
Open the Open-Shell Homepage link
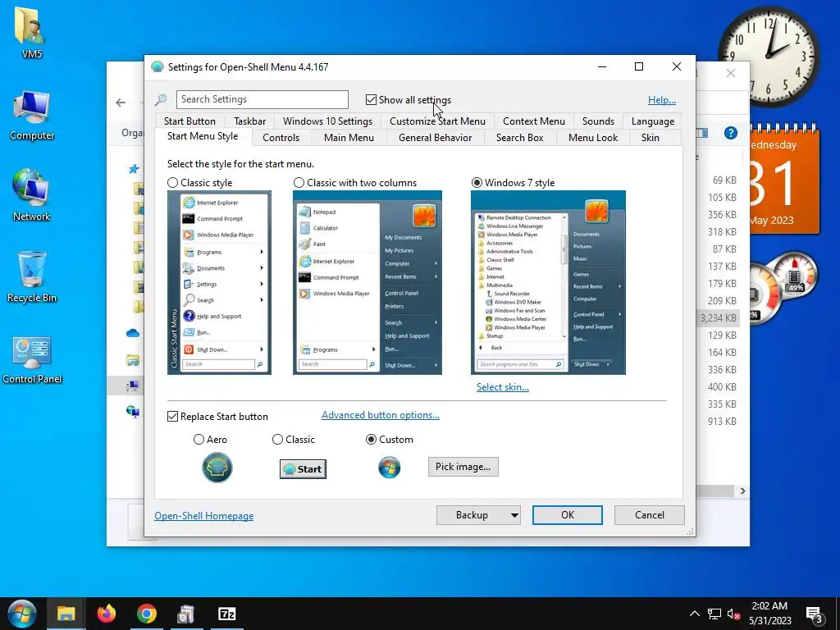[204, 516]
